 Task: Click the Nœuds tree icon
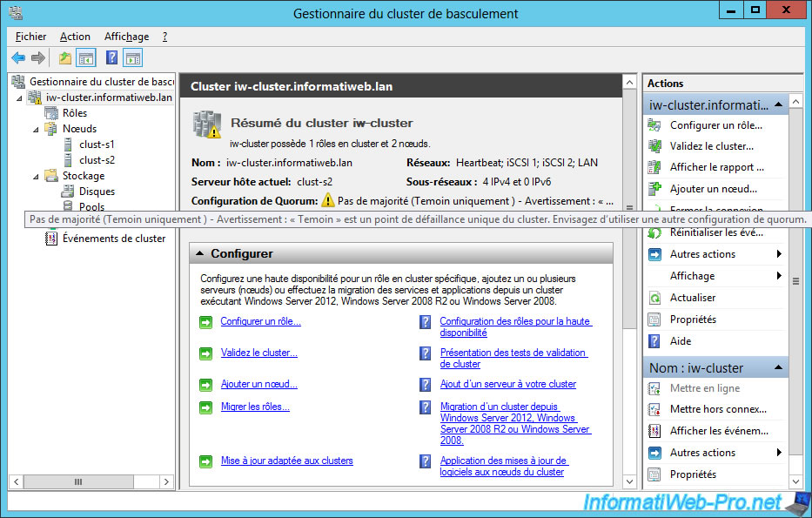click(x=51, y=129)
